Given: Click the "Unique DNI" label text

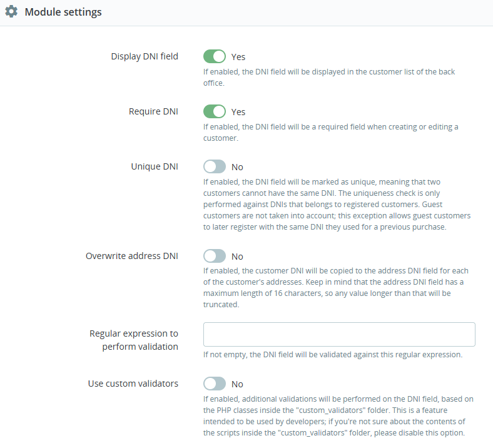Looking at the screenshot, I should click(x=155, y=166).
